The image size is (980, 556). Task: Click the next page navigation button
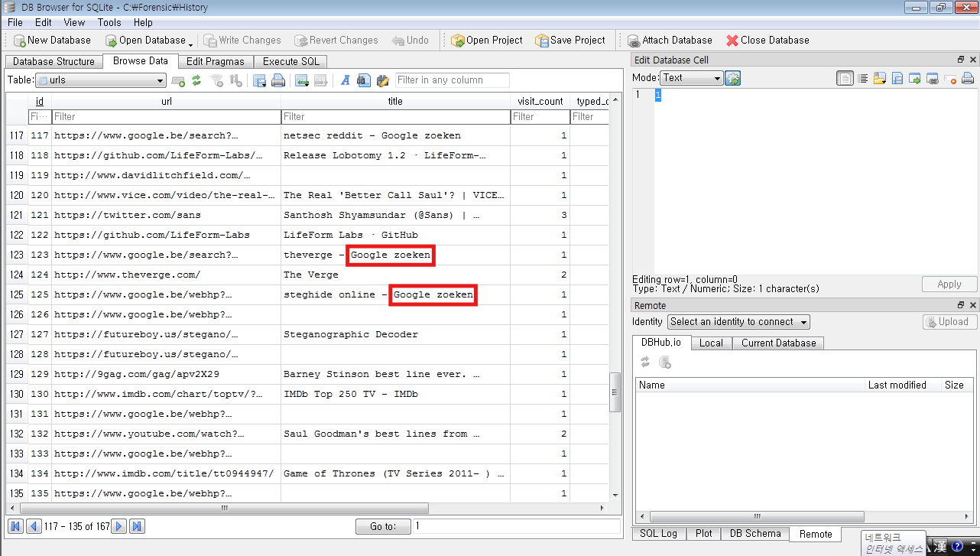pos(118,526)
